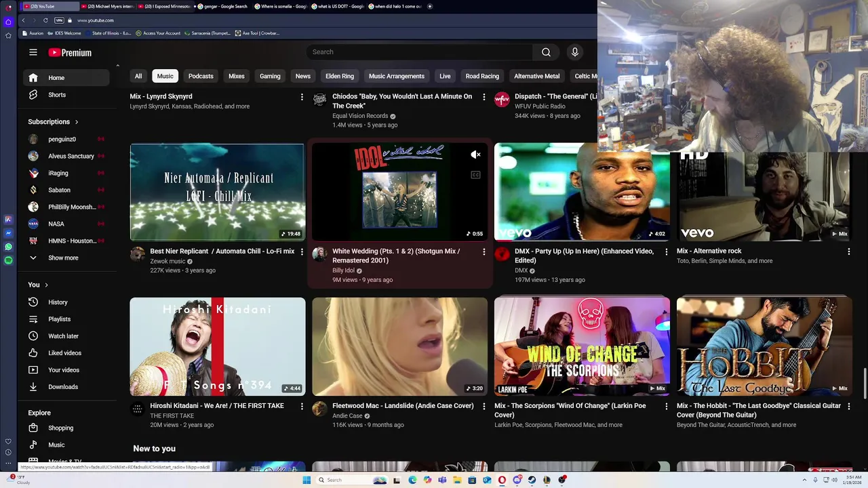Viewport: 868px width, 488px height.
Task: Unmute the White Wedding preview video
Action: click(x=475, y=155)
